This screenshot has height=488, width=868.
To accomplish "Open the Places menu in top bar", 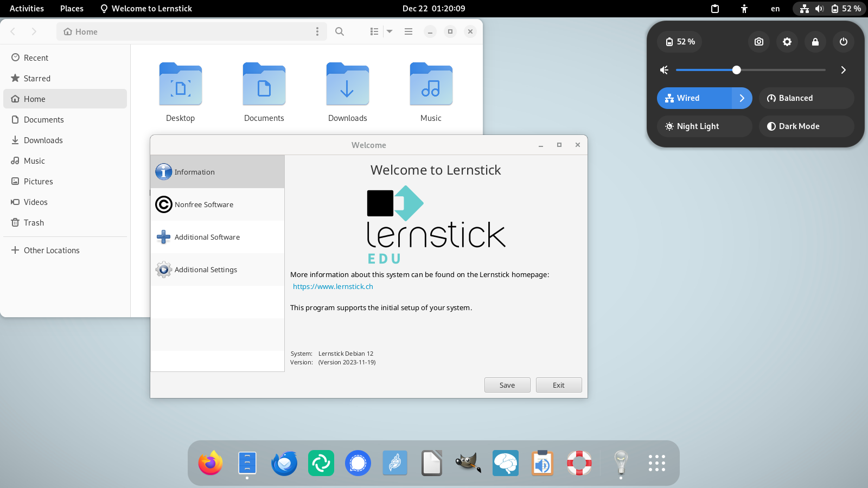I will [x=72, y=9].
